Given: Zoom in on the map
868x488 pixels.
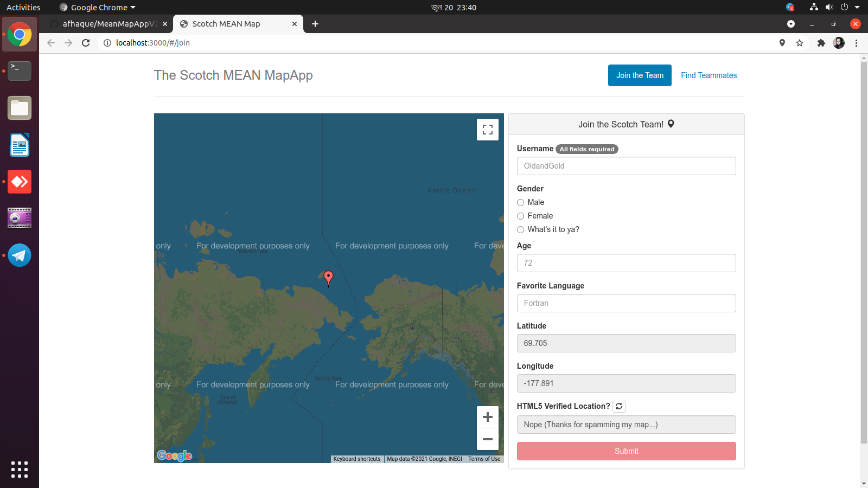Looking at the screenshot, I should [x=487, y=417].
